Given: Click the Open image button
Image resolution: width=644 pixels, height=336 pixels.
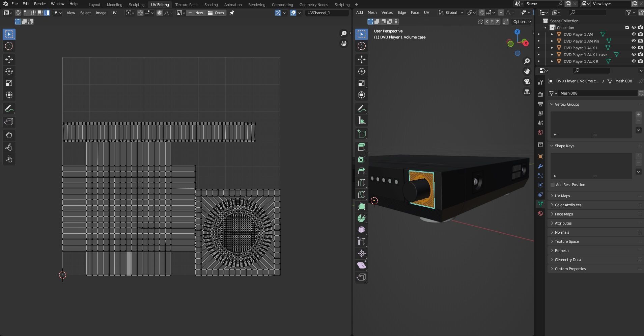Looking at the screenshot, I should (x=216, y=13).
